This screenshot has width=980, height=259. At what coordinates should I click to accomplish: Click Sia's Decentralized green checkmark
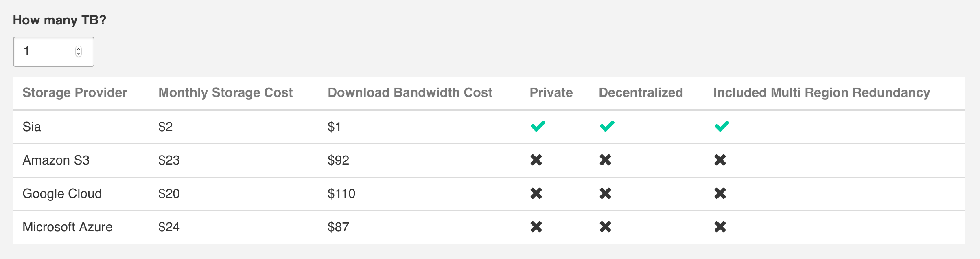pyautogui.click(x=607, y=126)
